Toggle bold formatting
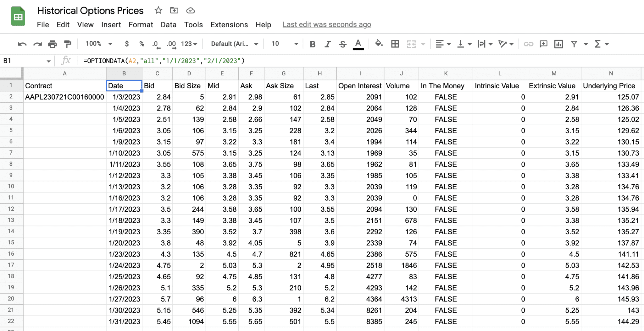The height and width of the screenshot is (331, 644). pos(313,44)
